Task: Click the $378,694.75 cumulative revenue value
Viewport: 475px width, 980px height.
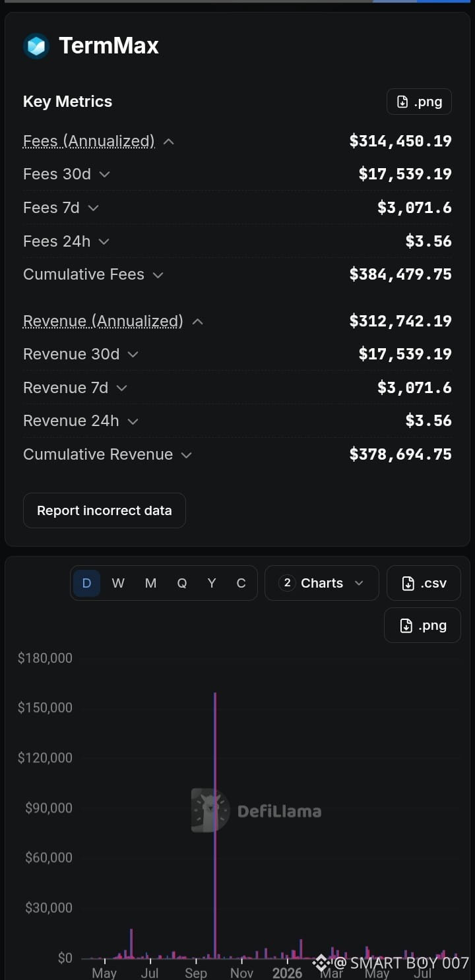Action: [x=400, y=454]
